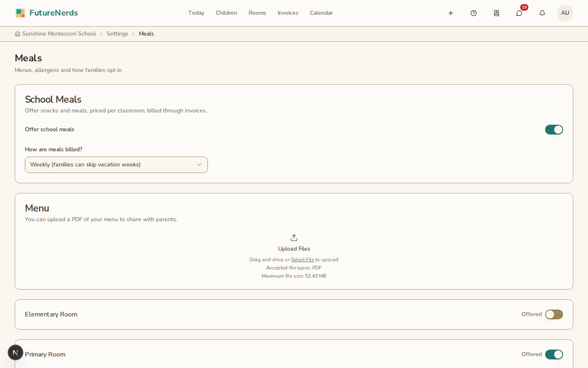Turn off the Offer school meals switch

(554, 130)
